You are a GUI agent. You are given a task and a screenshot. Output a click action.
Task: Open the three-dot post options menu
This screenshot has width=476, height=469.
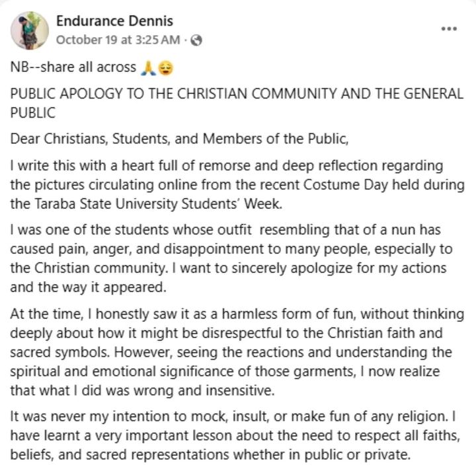coord(449,29)
